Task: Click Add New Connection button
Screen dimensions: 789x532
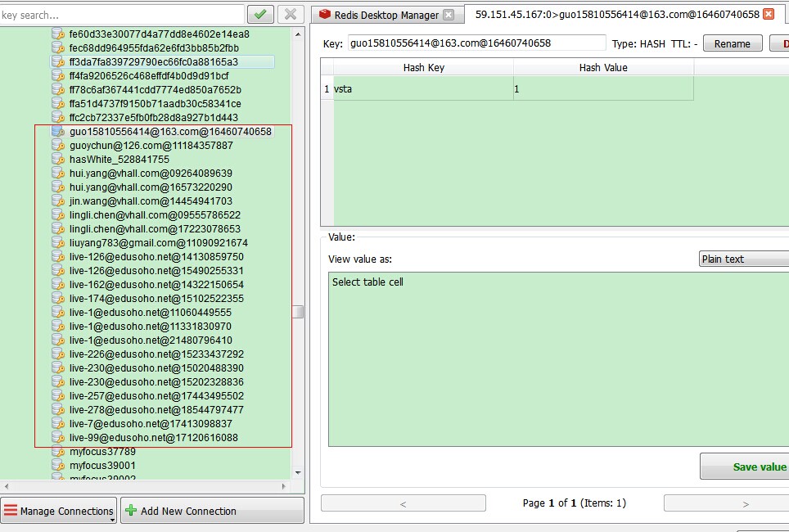Action: [212, 511]
